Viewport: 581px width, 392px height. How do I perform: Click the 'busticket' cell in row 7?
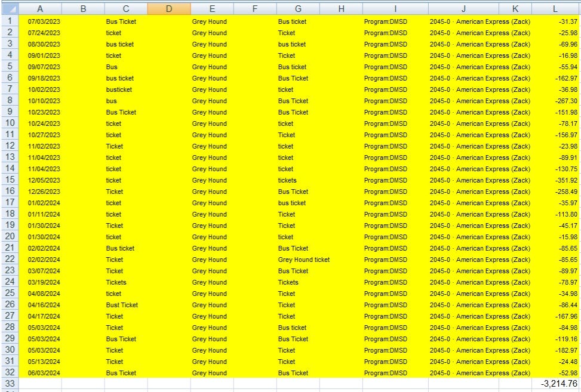126,89
